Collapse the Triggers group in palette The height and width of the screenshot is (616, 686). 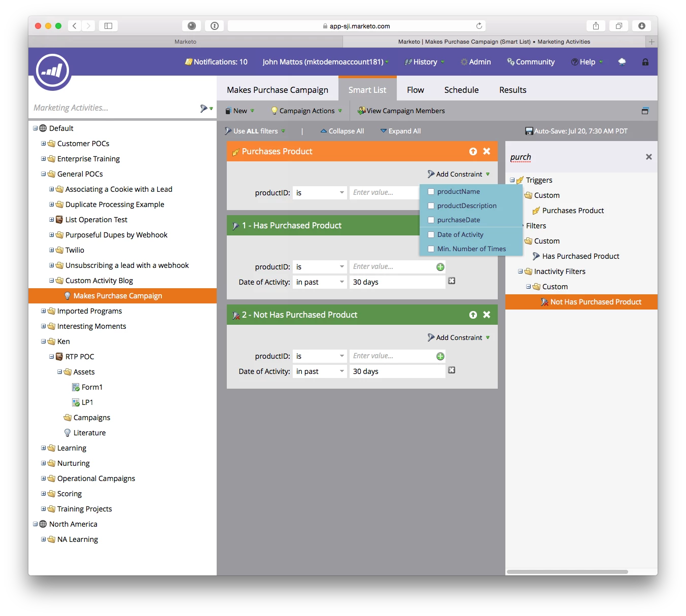(512, 180)
